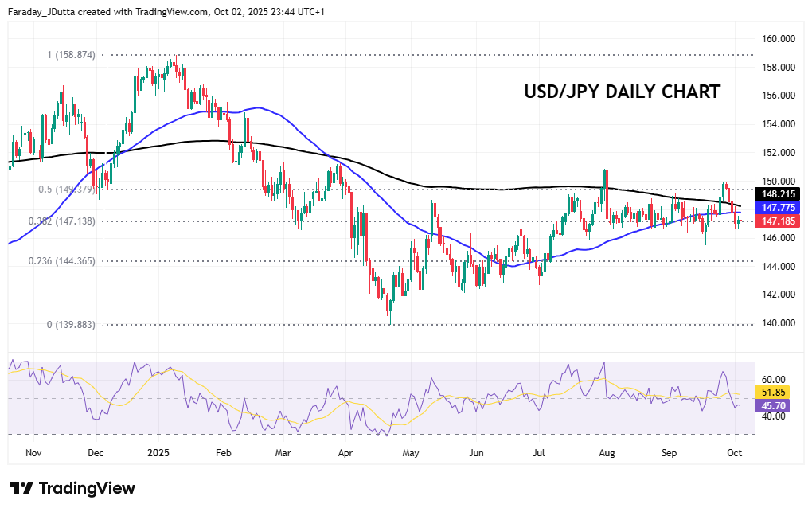
Task: Click the USD/JPY DAILY CHART title
Action: click(622, 92)
